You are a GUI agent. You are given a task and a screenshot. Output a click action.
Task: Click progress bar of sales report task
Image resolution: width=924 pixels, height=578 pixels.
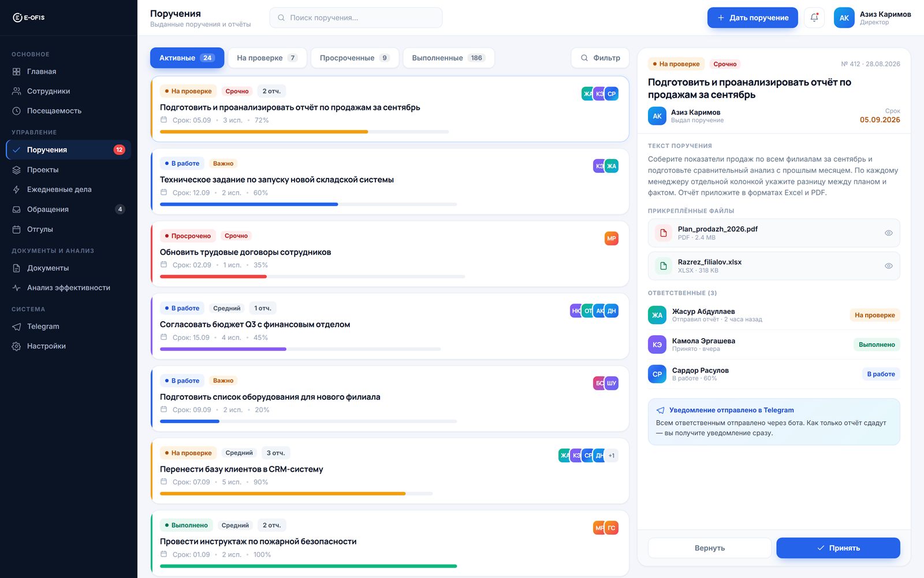coord(304,132)
